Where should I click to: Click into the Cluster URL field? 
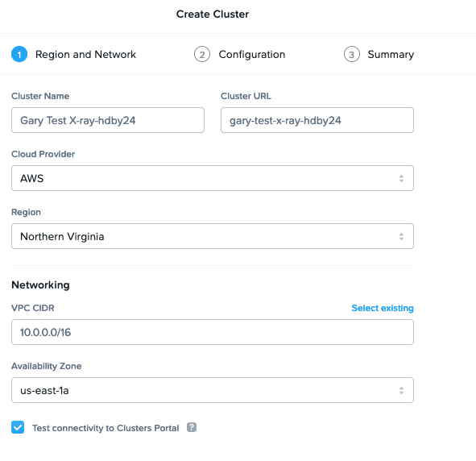[x=317, y=120]
